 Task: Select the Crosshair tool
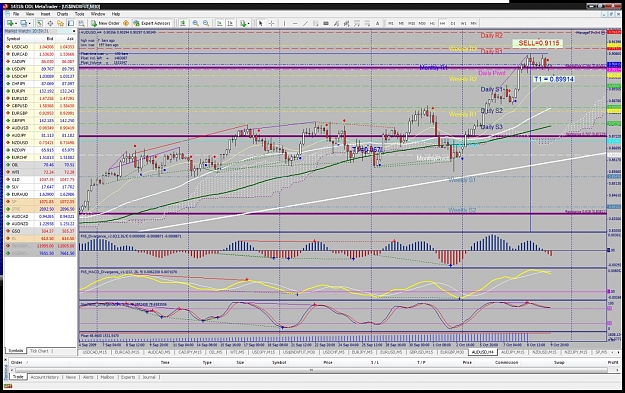pos(271,23)
